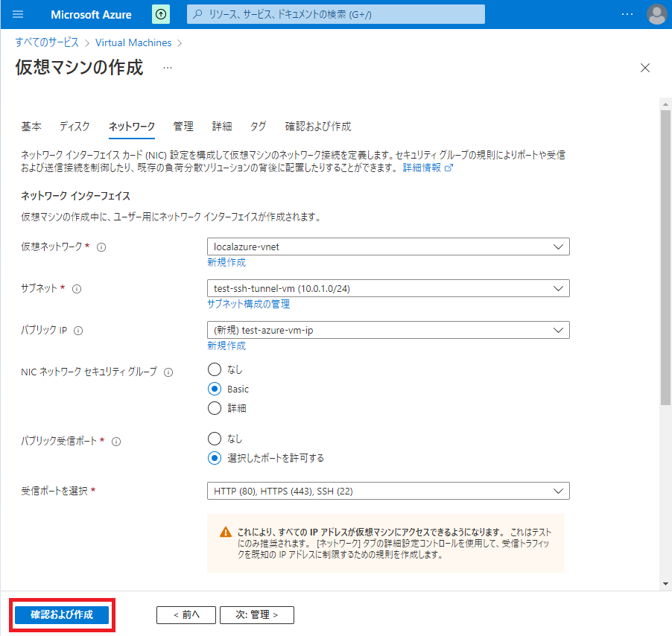
Task: Switch to the タグ tab
Action: pyautogui.click(x=259, y=127)
